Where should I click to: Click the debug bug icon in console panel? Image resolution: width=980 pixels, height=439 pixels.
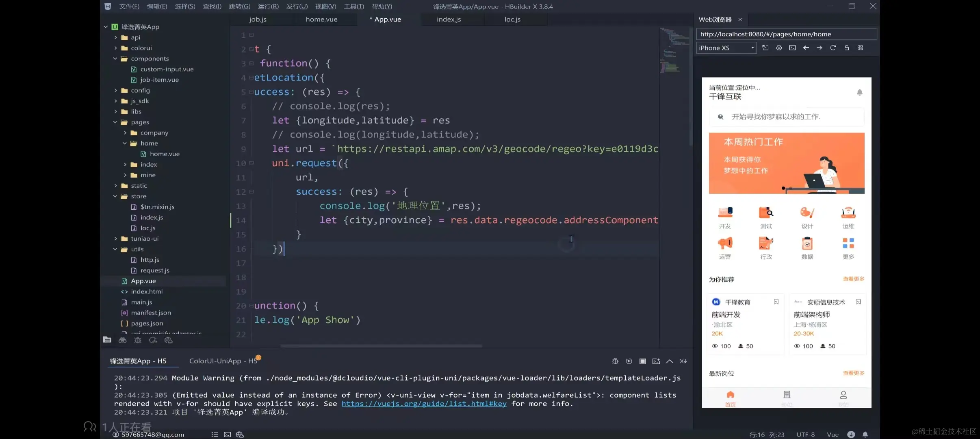point(615,361)
